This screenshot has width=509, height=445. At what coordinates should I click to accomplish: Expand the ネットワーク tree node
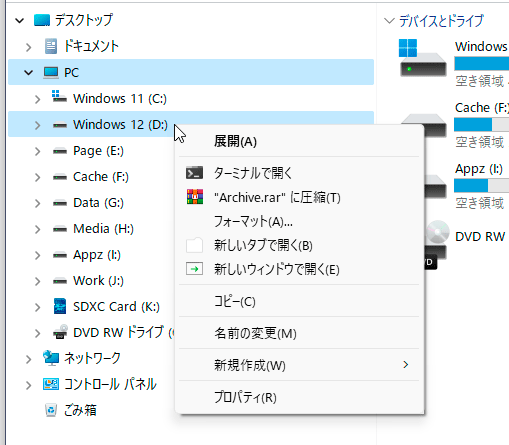(x=29, y=359)
